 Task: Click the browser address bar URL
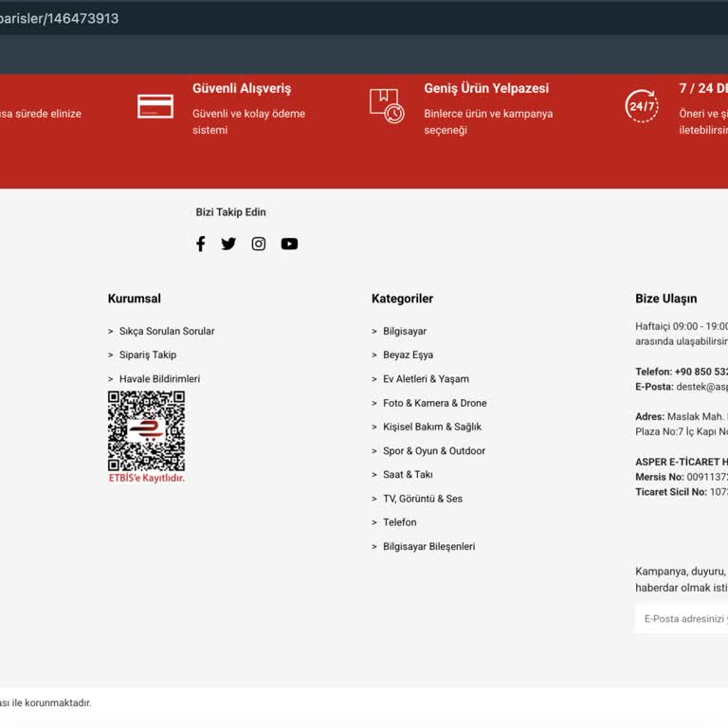pyautogui.click(x=60, y=19)
